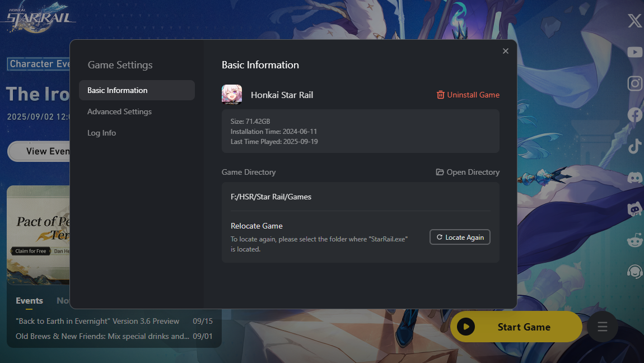Image resolution: width=644 pixels, height=363 pixels.
Task: Switch to Advanced Settings
Action: [x=119, y=111]
